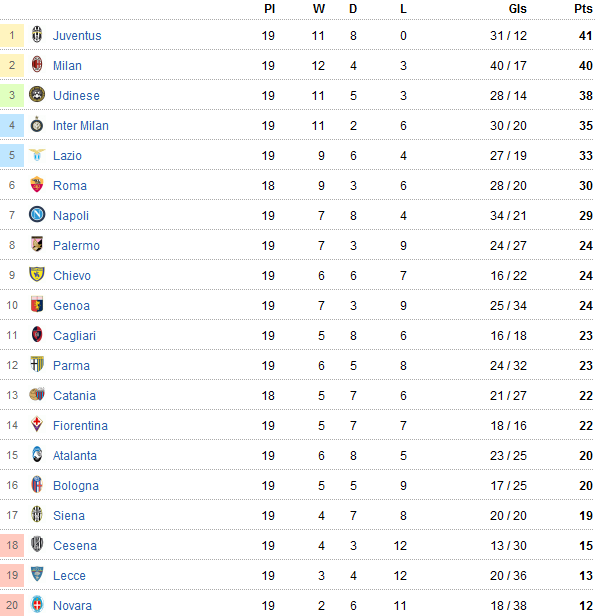The height and width of the screenshot is (616, 602).
Task: Click the Udinese club crest icon
Action: click(x=37, y=96)
